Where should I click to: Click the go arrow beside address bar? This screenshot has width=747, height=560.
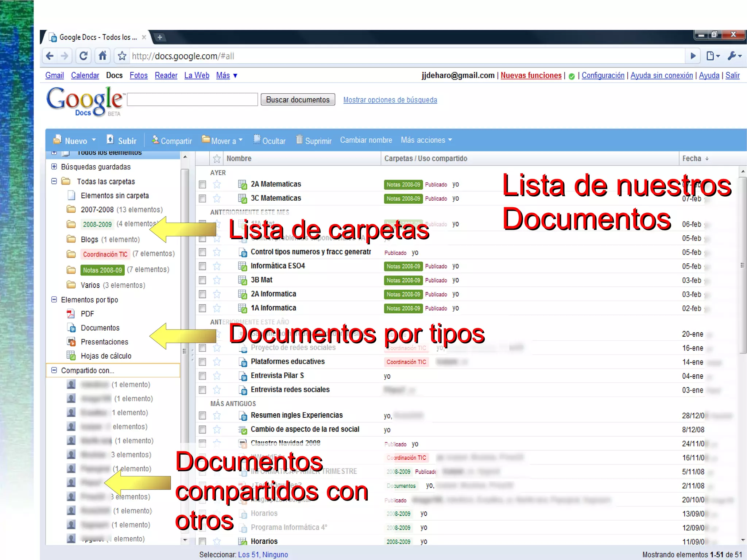point(693,56)
